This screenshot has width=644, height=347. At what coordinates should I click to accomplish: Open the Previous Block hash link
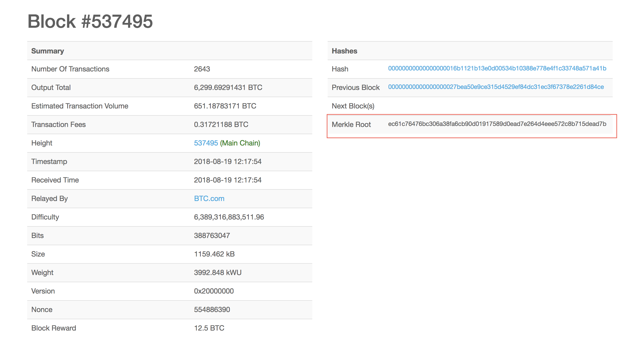(496, 87)
